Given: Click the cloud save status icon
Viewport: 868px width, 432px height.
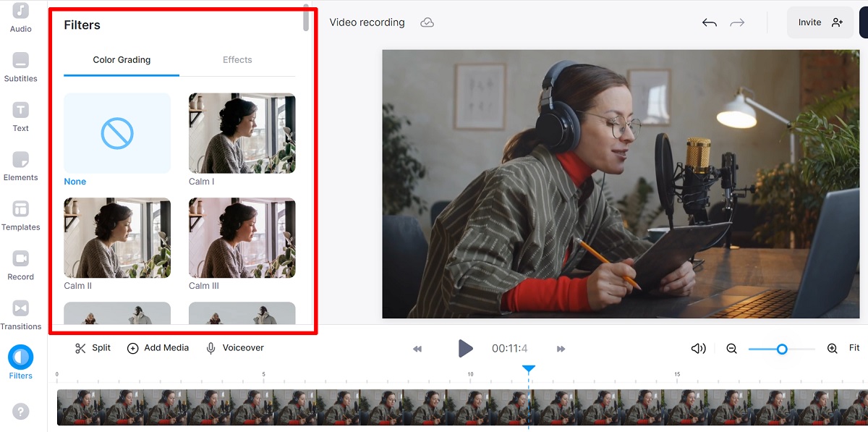Looking at the screenshot, I should pos(427,22).
